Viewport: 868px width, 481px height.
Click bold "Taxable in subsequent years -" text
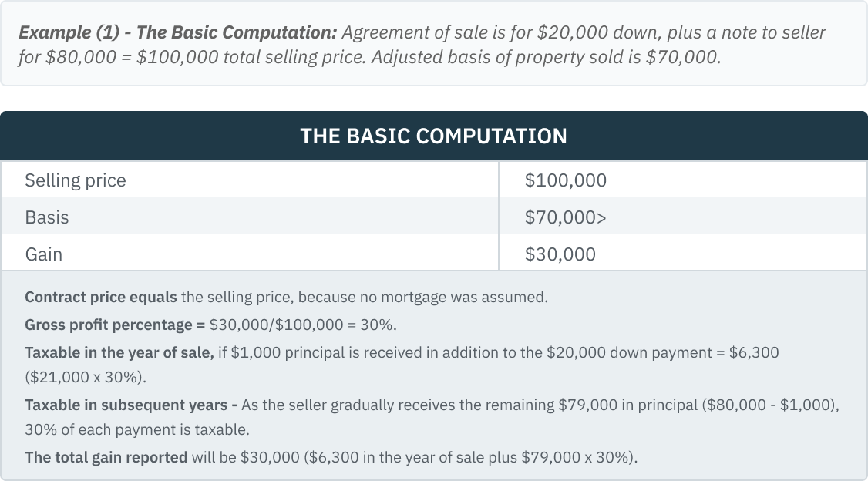coord(133,405)
